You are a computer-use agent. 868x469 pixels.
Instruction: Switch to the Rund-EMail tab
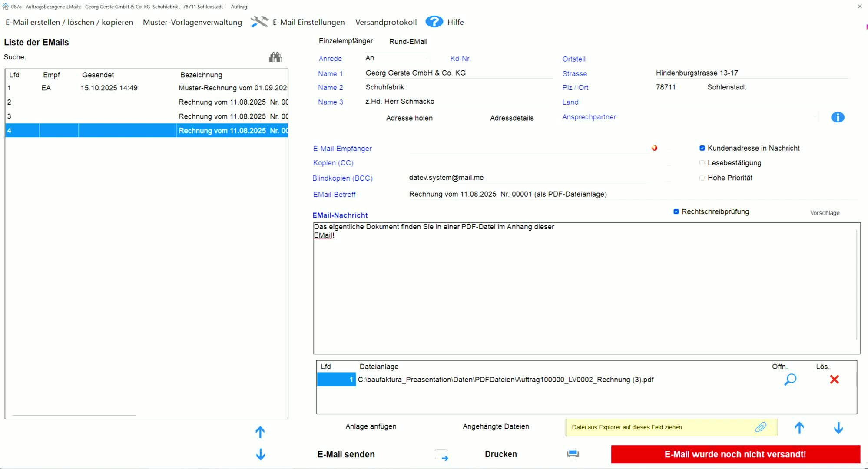[408, 41]
